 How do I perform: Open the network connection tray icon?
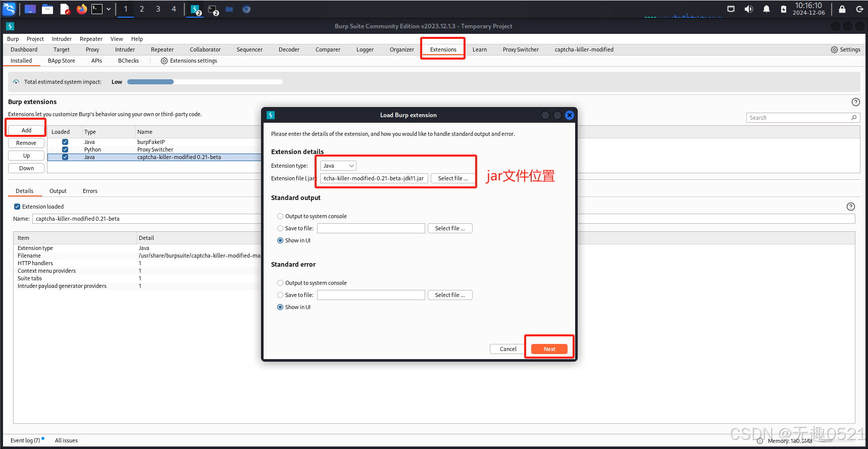pos(731,9)
